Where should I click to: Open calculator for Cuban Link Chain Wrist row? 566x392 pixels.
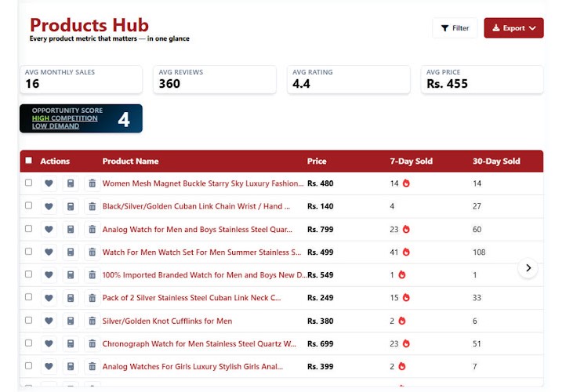tap(71, 206)
